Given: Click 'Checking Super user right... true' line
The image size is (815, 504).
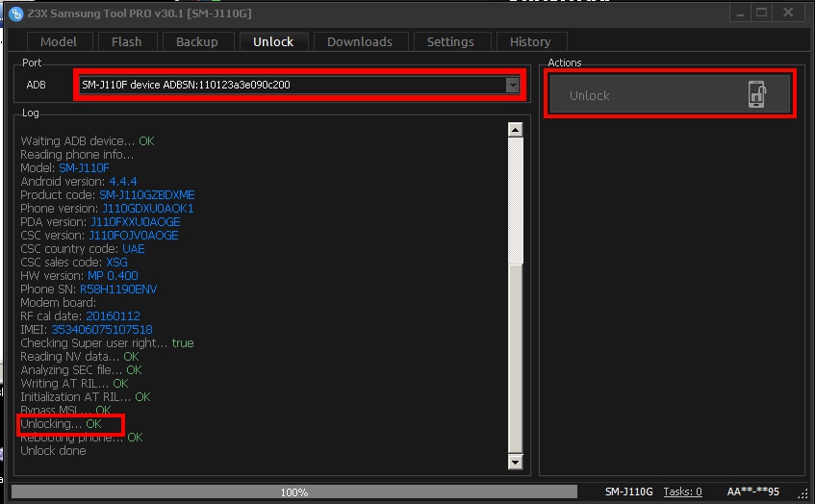Looking at the screenshot, I should point(107,343).
